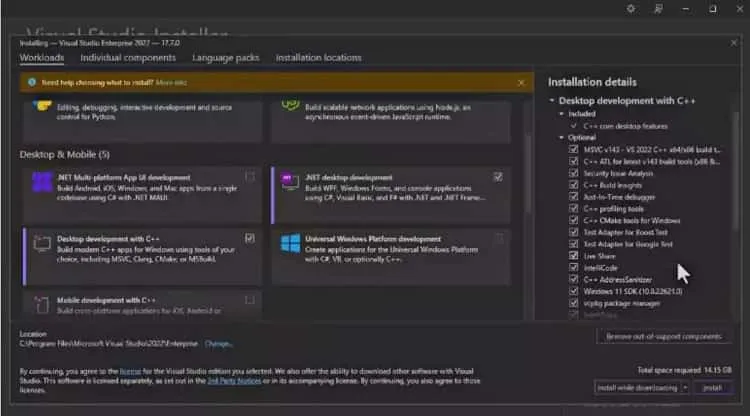Switch to the Language packs tab

click(226, 58)
